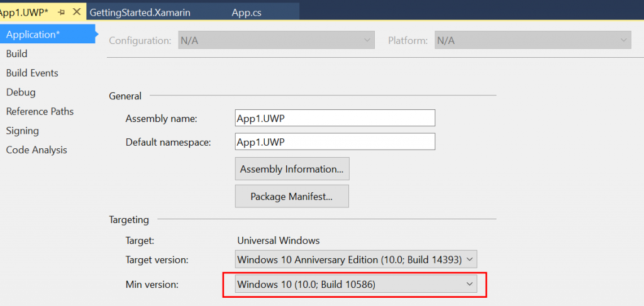Open the Package Manifest
This screenshot has width=644, height=306.
click(x=292, y=196)
